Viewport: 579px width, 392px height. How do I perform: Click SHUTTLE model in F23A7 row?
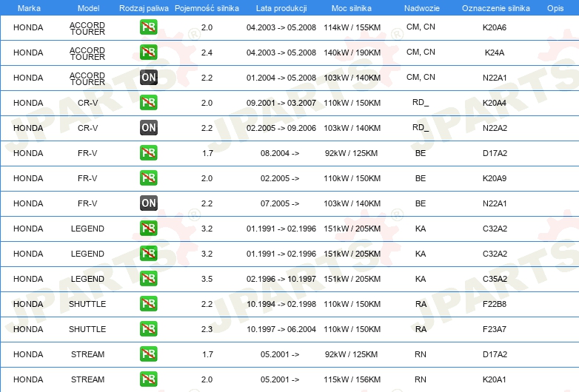pos(87,329)
